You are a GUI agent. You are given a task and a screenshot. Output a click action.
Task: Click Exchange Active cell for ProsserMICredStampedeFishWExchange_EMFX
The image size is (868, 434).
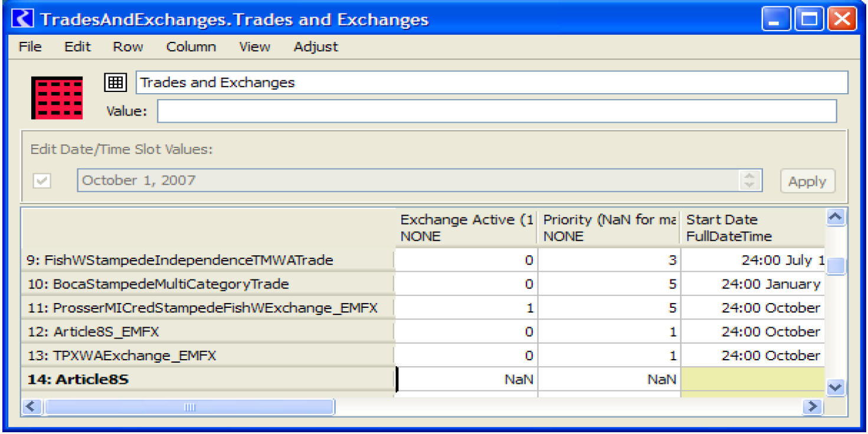pos(466,308)
